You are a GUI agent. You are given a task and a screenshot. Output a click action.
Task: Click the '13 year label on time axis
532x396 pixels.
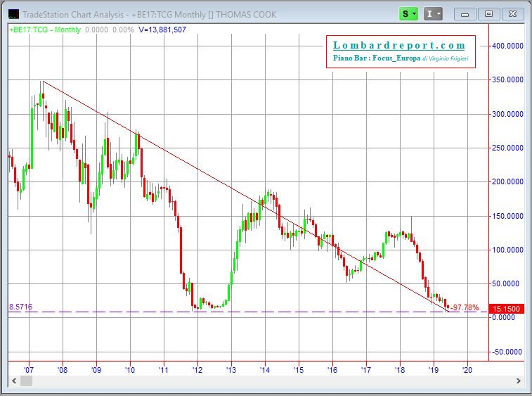point(231,369)
